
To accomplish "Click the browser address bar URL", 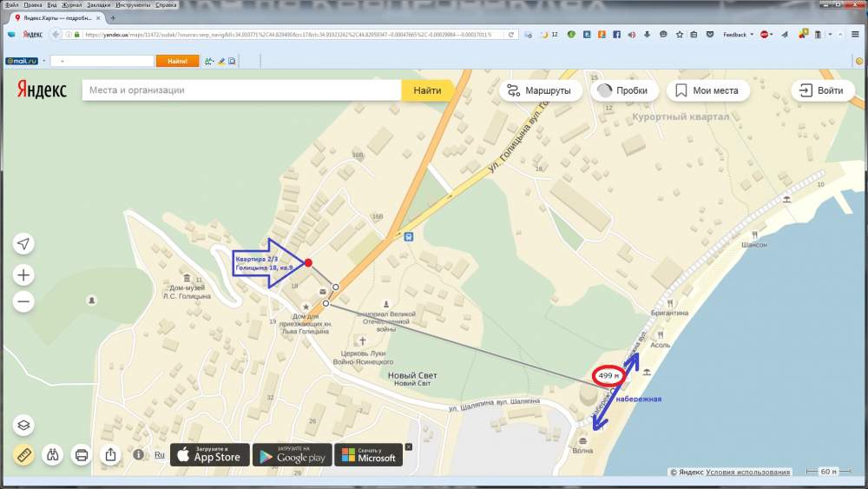I will tap(288, 35).
